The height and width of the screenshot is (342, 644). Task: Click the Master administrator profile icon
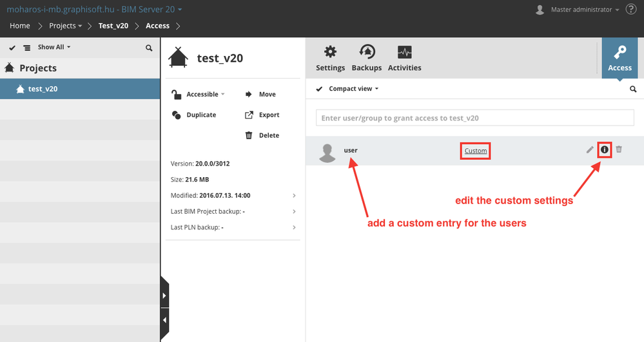tap(540, 10)
